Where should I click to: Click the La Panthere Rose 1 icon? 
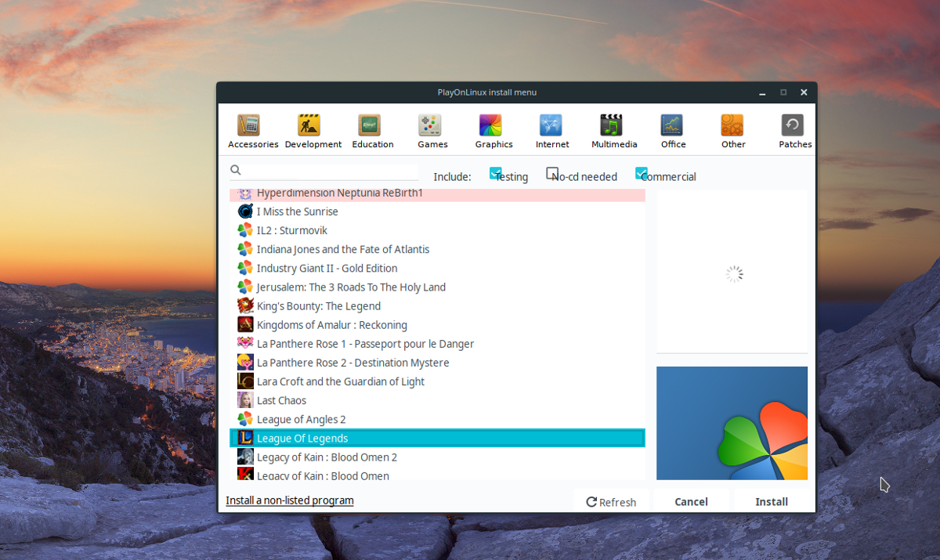pos(245,344)
